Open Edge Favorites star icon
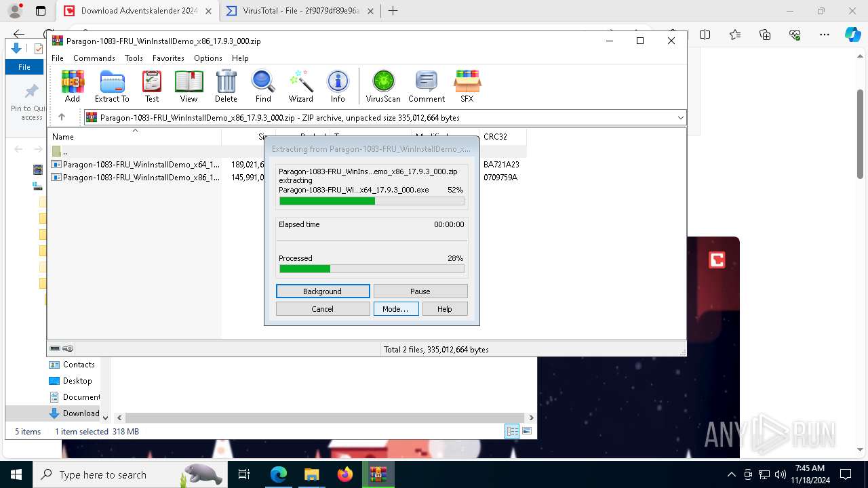The height and width of the screenshot is (488, 868). (x=735, y=35)
